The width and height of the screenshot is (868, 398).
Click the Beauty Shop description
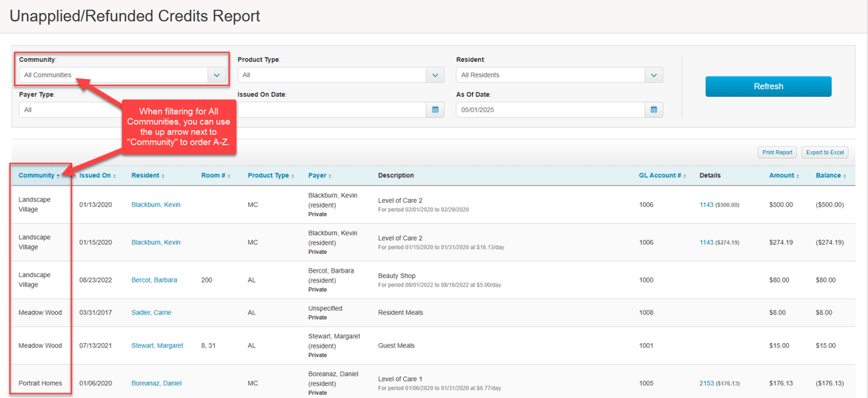pyautogui.click(x=396, y=276)
